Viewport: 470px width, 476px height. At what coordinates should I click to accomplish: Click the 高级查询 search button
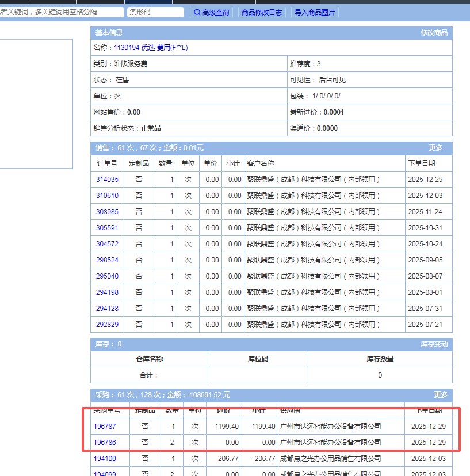211,12
